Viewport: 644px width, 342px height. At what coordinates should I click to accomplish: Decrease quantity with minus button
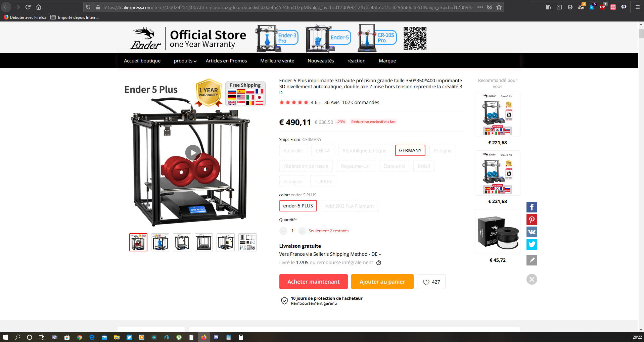283,231
